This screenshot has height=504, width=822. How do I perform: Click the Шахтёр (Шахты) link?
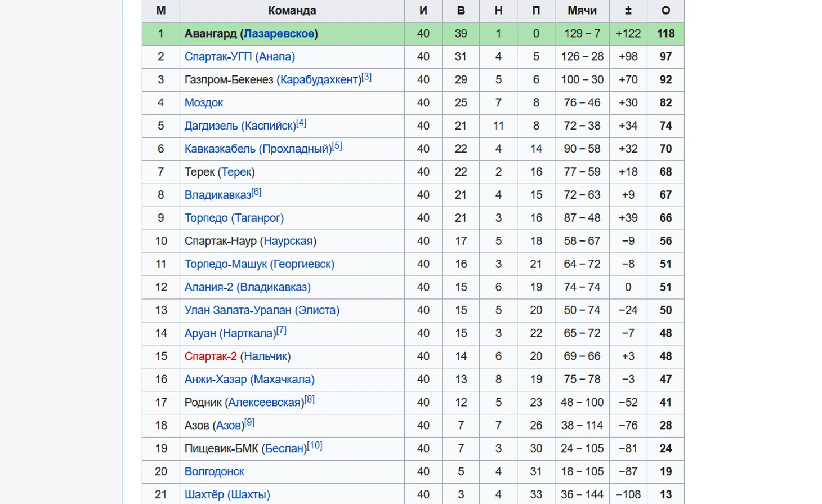227,495
